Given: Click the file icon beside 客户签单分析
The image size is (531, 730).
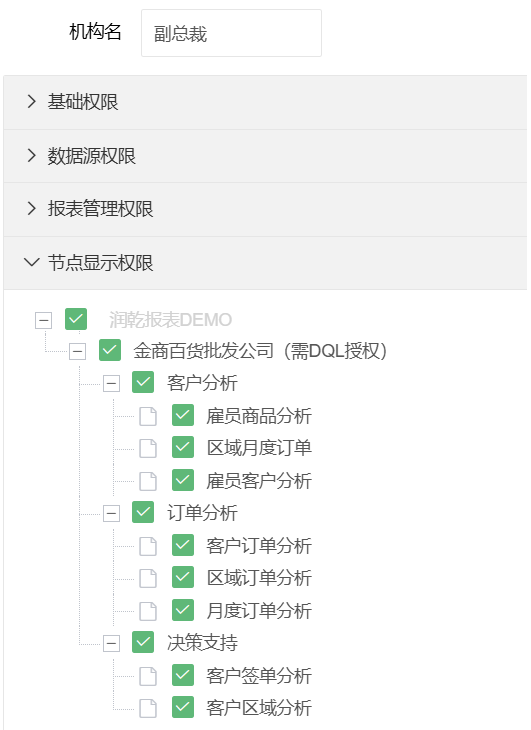Looking at the screenshot, I should tap(148, 676).
